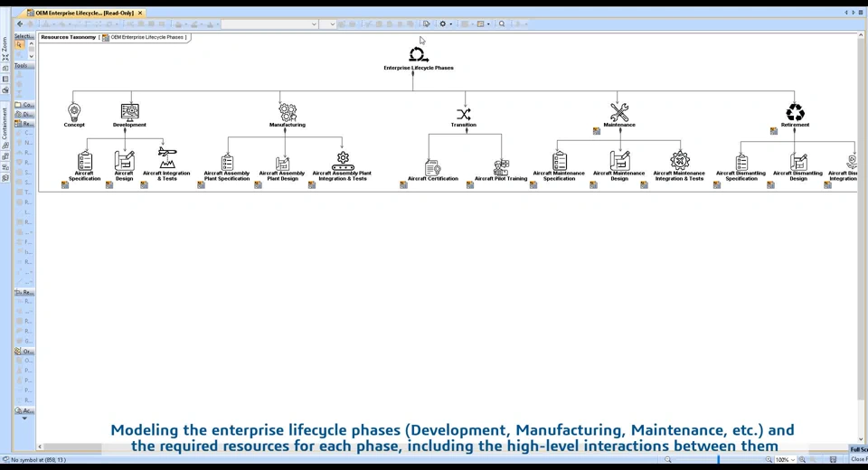Select Aircraft Maintenance Specification icon
This screenshot has height=470, width=868.
point(559,161)
